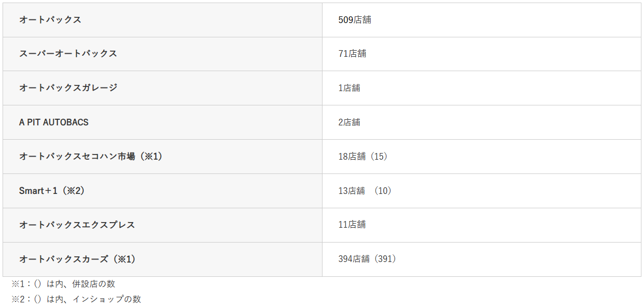Click the A PIT AUTOBACS label
This screenshot has height=306, width=644.
tap(54, 122)
